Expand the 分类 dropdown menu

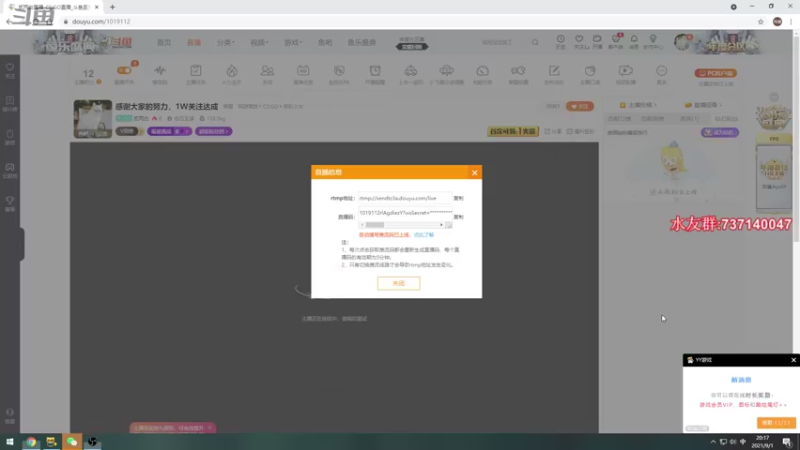click(225, 42)
